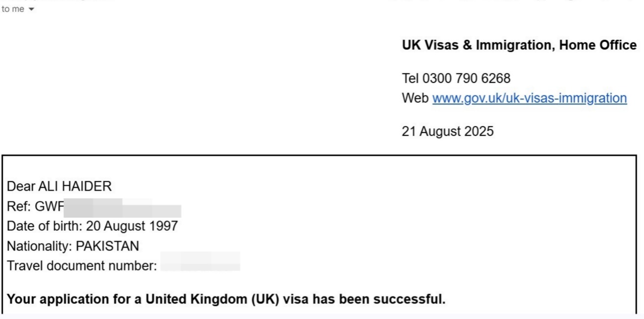Click the phone number 0300 790 6268
644x319 pixels.
[x=466, y=78]
